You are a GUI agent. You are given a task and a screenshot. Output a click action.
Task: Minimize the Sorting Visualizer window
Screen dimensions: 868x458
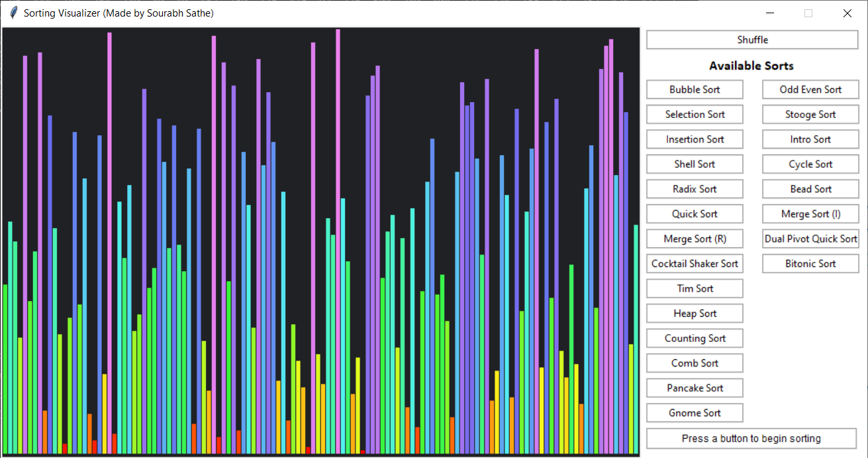(x=770, y=13)
